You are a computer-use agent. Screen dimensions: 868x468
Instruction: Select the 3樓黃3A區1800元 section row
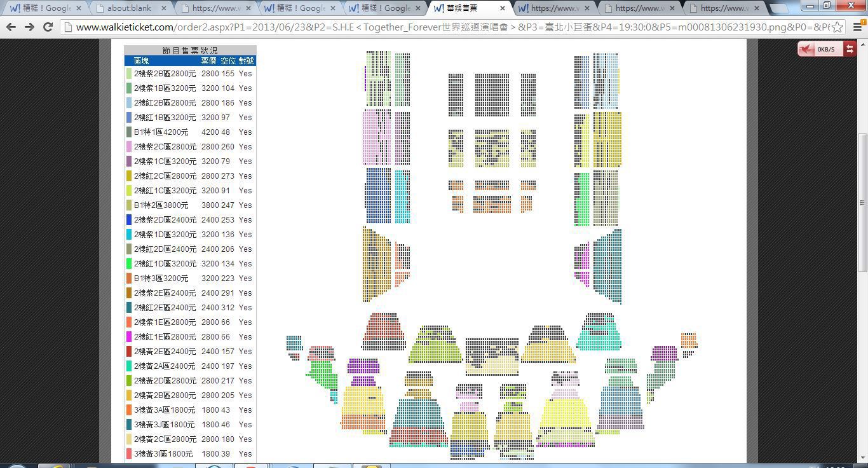pos(163,410)
